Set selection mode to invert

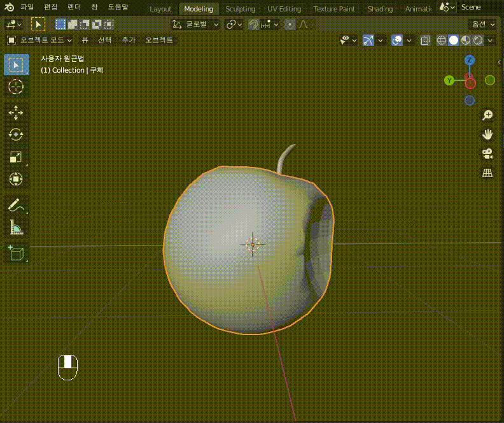click(97, 24)
